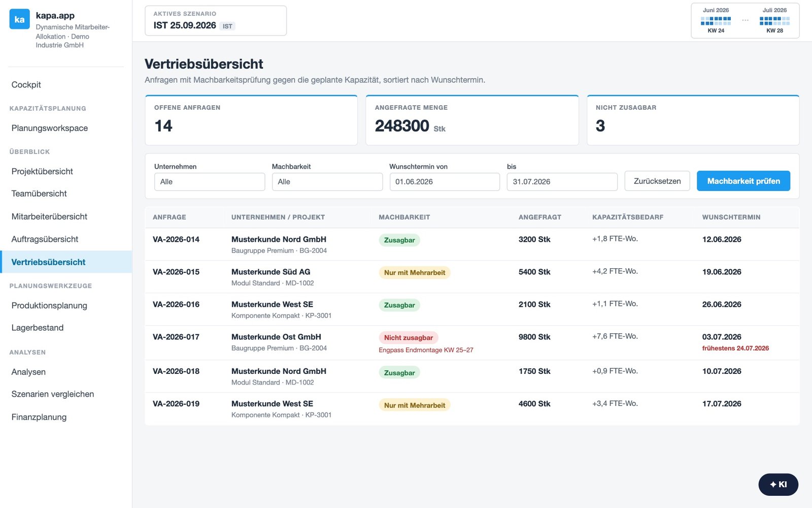Screen dimensions: 812x508
Task: Click the 'bis' date field showing 31.07.2026
Action: click(x=562, y=182)
